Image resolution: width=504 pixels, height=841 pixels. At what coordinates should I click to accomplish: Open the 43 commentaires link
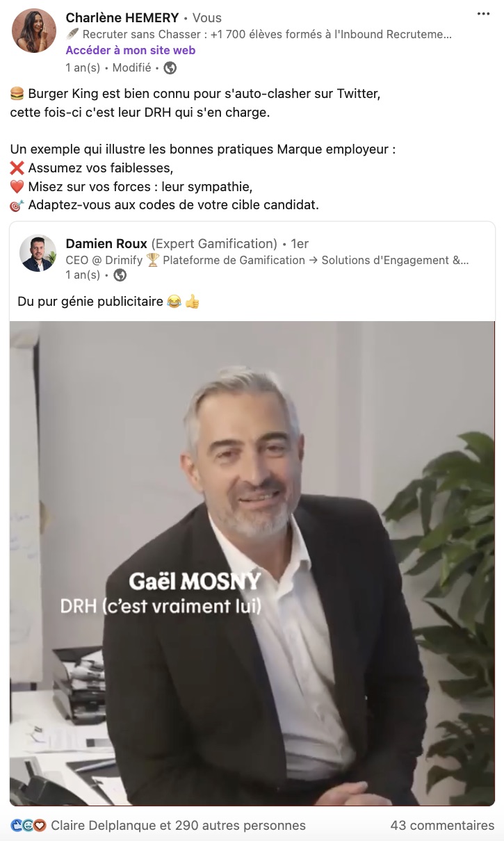tap(442, 826)
